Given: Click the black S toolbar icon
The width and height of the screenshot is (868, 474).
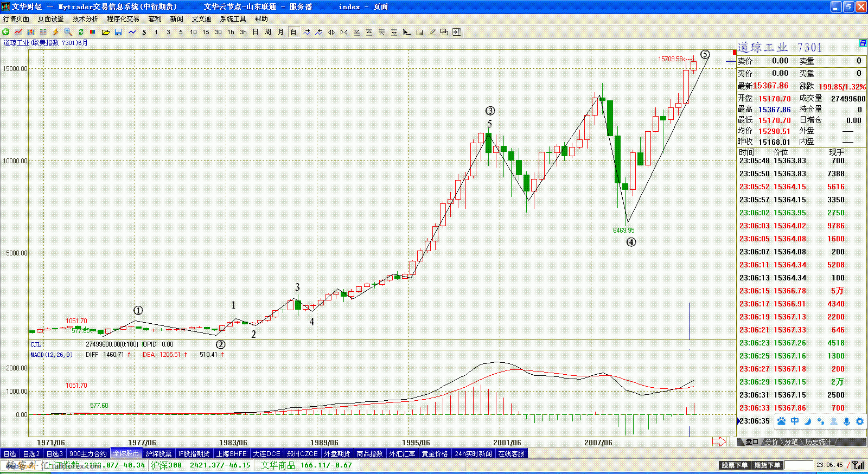Looking at the screenshot, I should click(x=144, y=32).
